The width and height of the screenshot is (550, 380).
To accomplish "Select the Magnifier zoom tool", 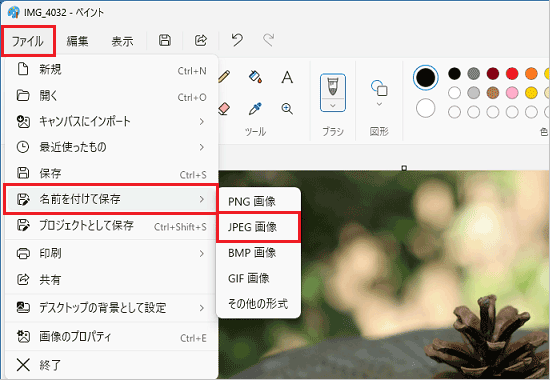I will pos(287,109).
